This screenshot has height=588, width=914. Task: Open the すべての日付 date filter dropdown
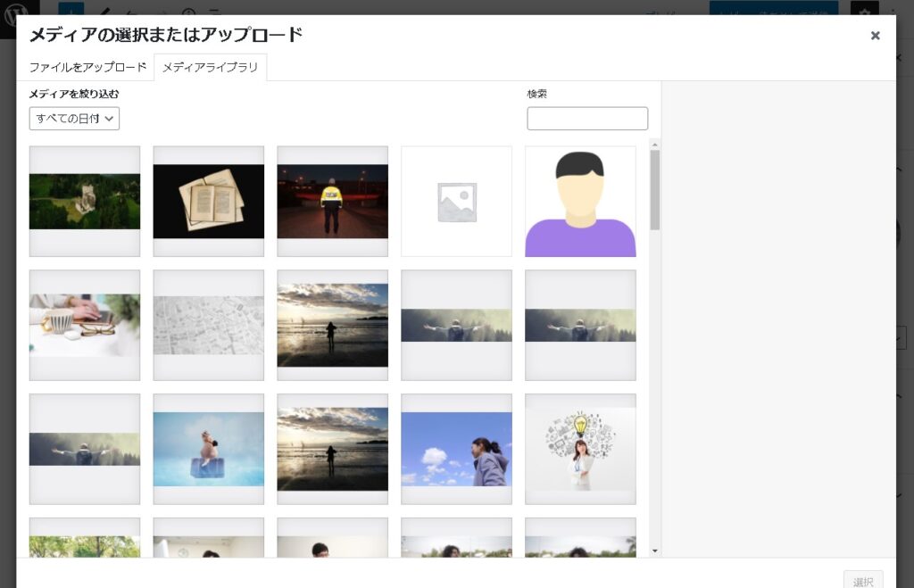pyautogui.click(x=74, y=119)
